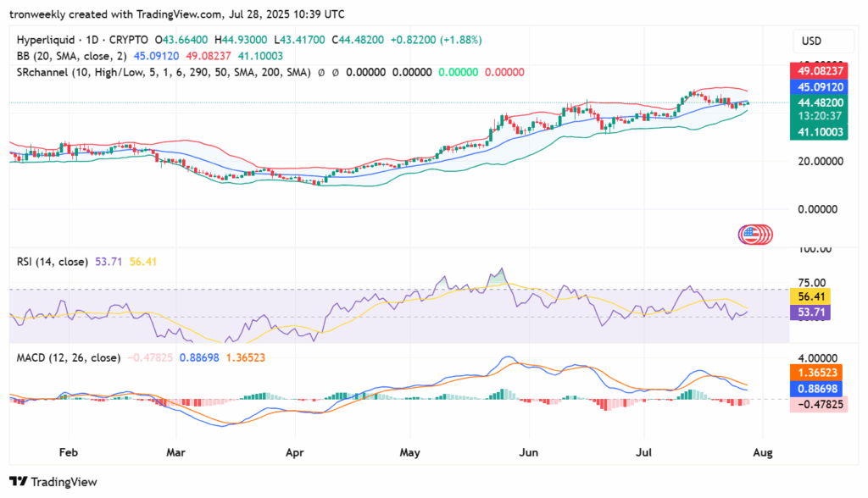
Task: Click the BB upper value 49.08237 in legend
Action: (x=209, y=56)
